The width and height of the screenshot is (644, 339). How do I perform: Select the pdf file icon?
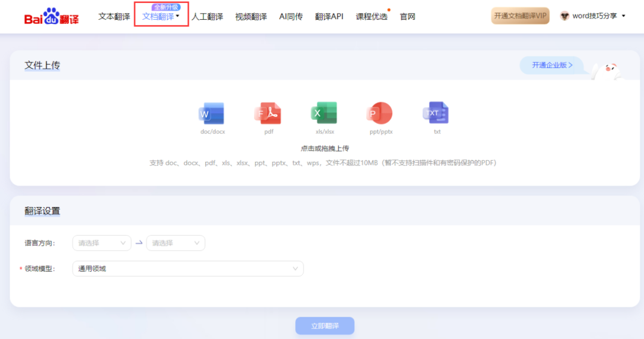(268, 113)
